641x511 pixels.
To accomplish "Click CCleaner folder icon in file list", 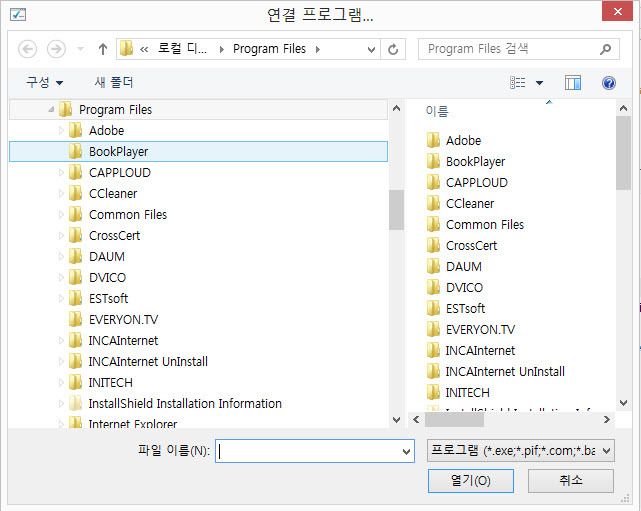I will coord(433,203).
